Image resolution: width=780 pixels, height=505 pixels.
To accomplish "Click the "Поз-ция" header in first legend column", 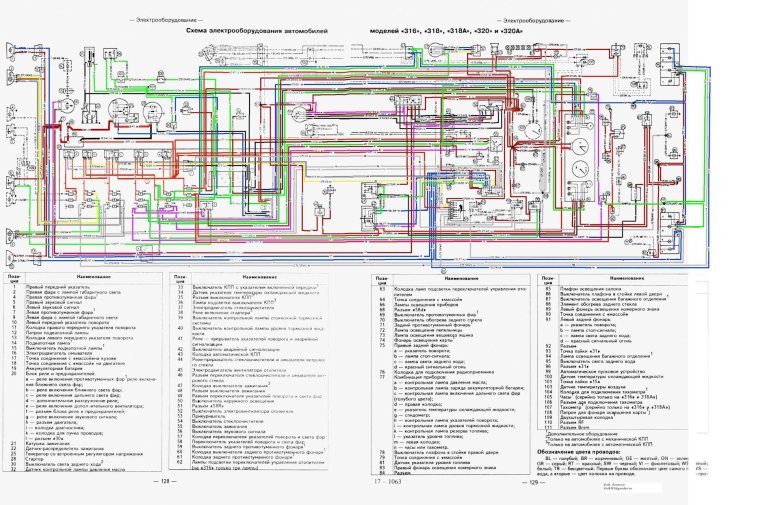I will click(x=14, y=277).
